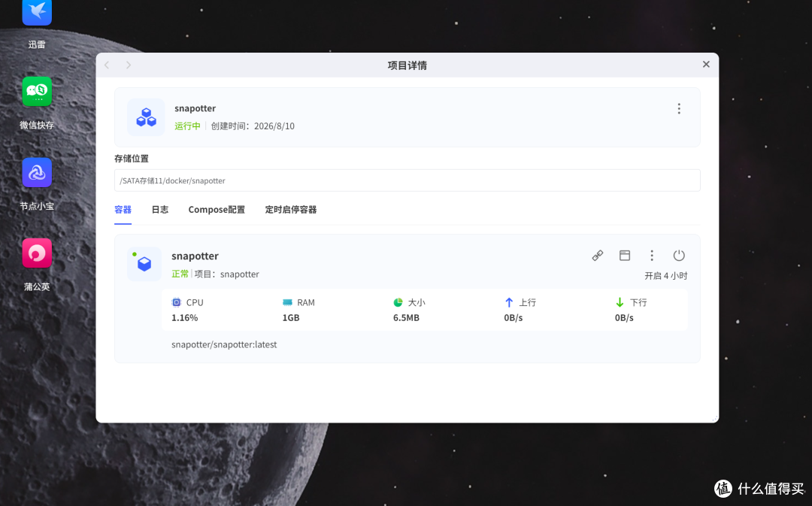812x506 pixels.
Task: Open the Xunlei (迅雷) desktop app
Action: click(37, 12)
